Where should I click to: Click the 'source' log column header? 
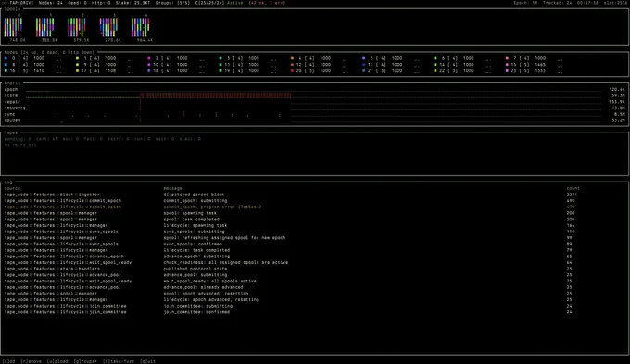(12, 188)
